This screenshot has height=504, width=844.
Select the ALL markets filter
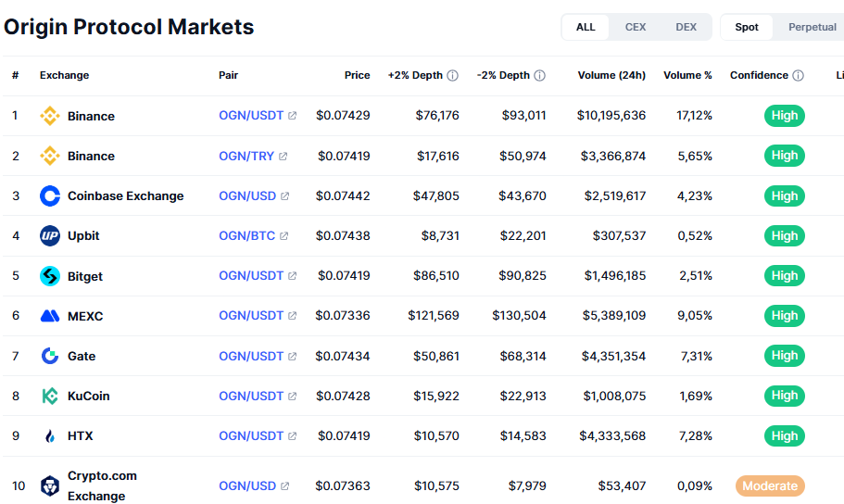(586, 27)
